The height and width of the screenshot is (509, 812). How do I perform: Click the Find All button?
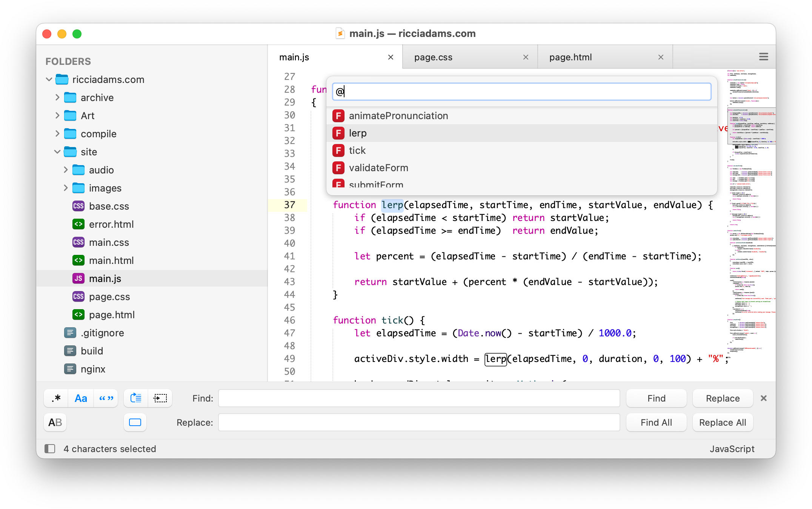point(656,422)
